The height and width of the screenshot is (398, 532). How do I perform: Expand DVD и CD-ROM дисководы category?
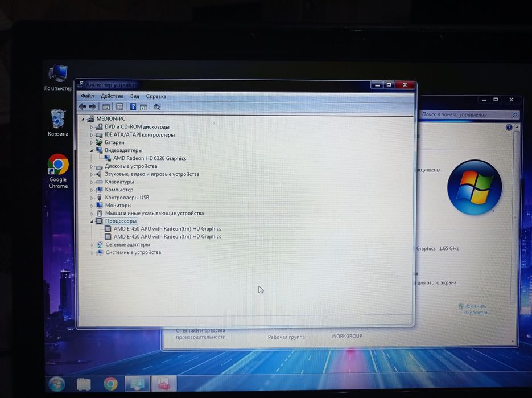pos(91,127)
